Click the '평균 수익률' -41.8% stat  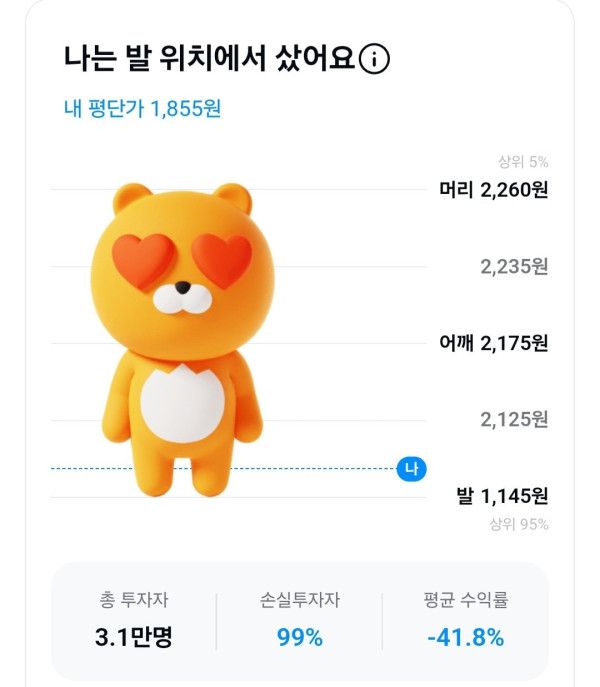[x=466, y=620]
